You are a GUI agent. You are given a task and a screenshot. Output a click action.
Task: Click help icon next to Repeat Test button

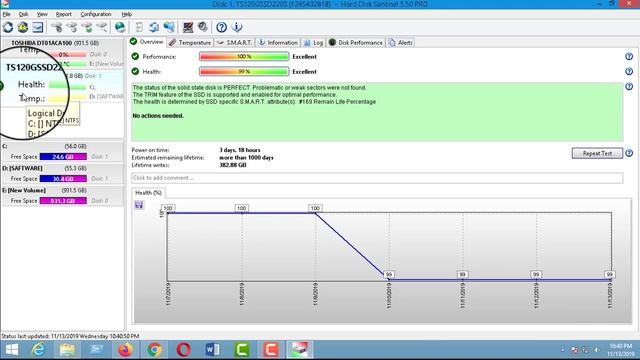pyautogui.click(x=629, y=153)
